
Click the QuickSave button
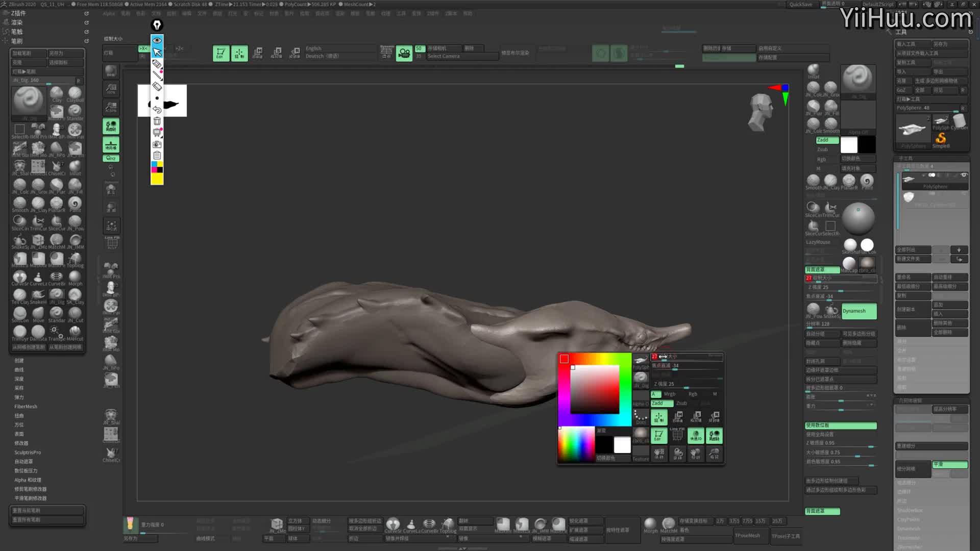(800, 5)
